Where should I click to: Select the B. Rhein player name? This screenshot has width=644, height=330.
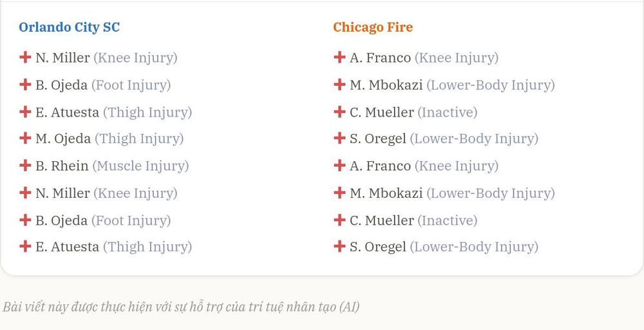point(62,166)
